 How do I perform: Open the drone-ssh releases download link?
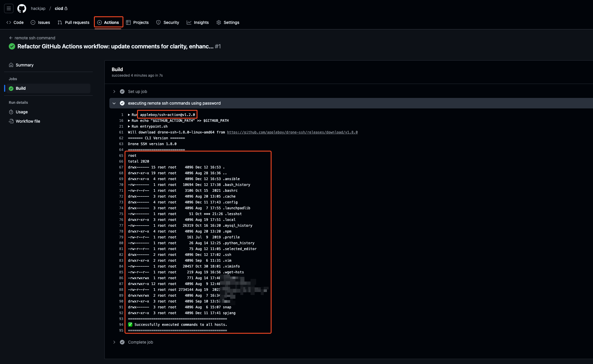tap(292, 132)
